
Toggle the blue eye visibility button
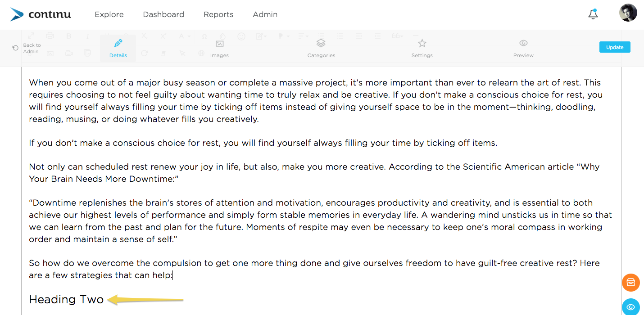630,307
